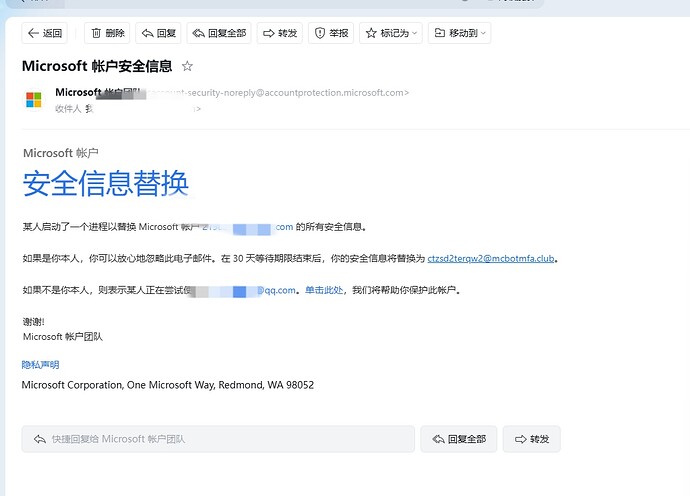Click 转发 at the bottom
The height and width of the screenshot is (496, 690).
532,439
